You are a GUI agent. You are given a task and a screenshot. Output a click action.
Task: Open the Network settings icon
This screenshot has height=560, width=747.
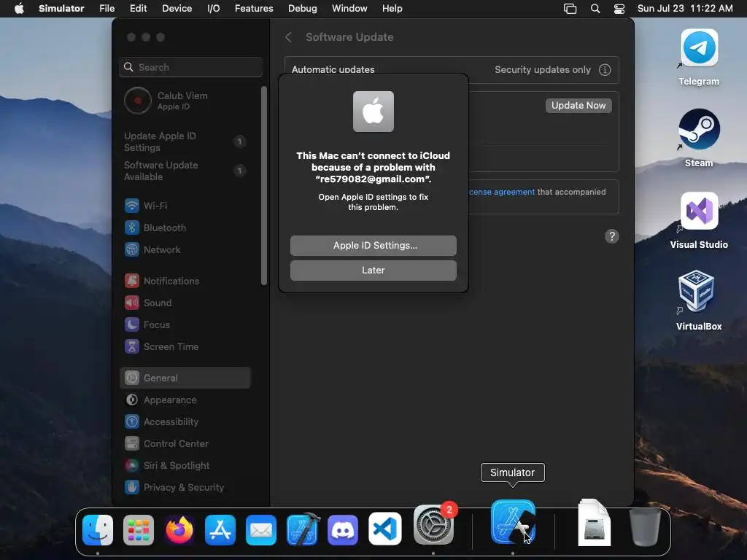pos(132,249)
